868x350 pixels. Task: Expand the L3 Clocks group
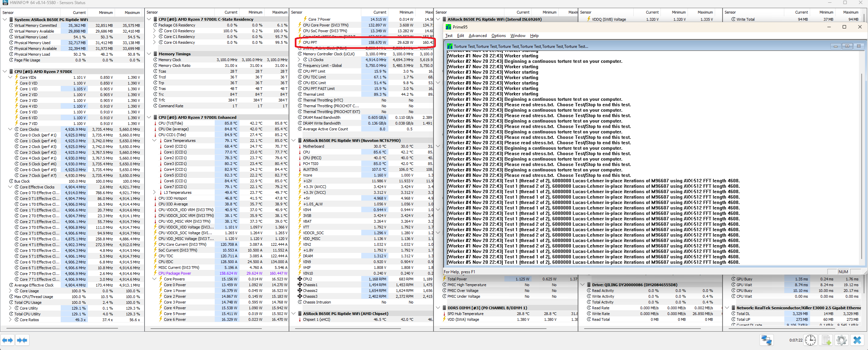tap(299, 60)
